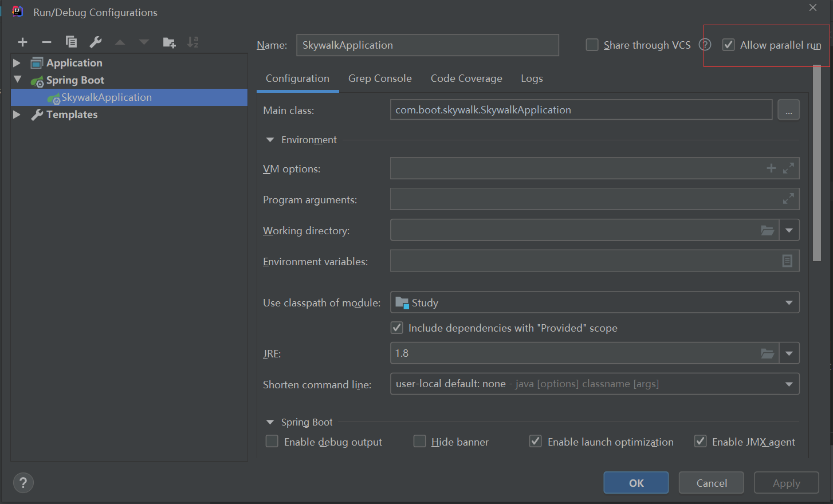Move configuration up with arrow icon
The height and width of the screenshot is (504, 833).
[120, 42]
